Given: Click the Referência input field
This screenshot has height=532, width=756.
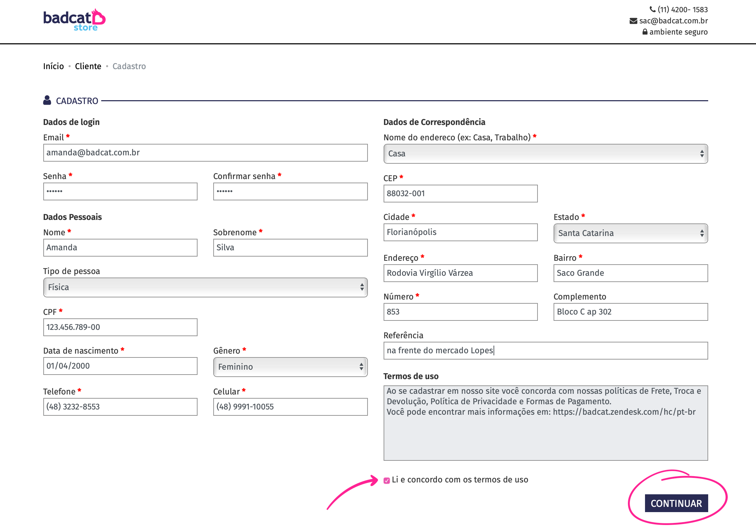Looking at the screenshot, I should [546, 350].
